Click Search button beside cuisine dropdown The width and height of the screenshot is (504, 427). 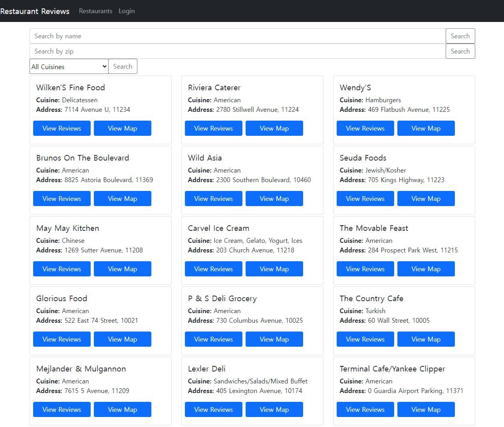pyautogui.click(x=123, y=66)
